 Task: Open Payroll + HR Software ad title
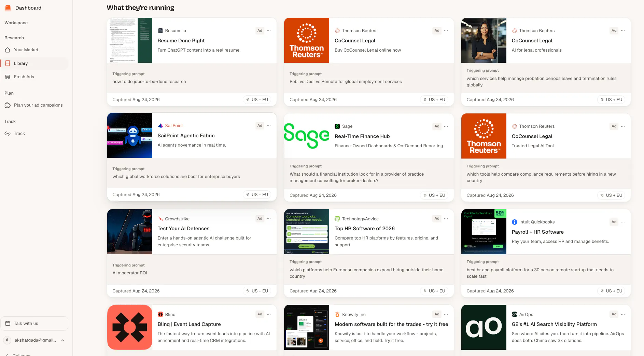click(x=537, y=232)
